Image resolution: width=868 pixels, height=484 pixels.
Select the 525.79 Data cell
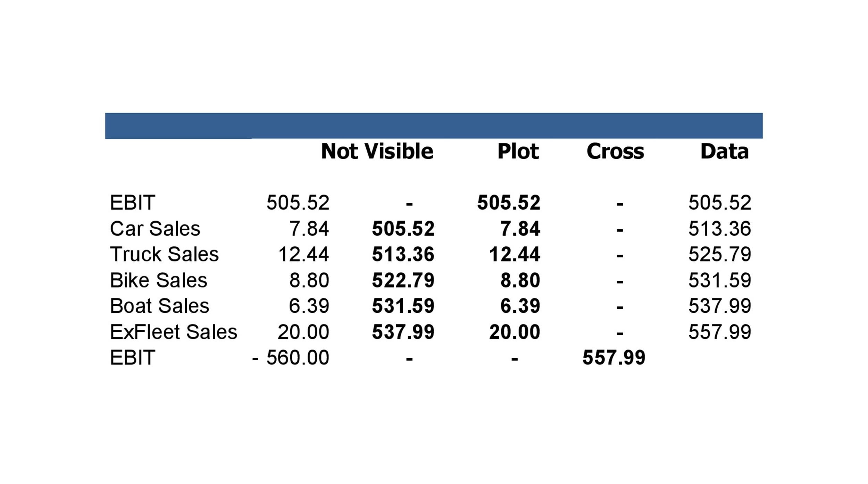pyautogui.click(x=720, y=254)
